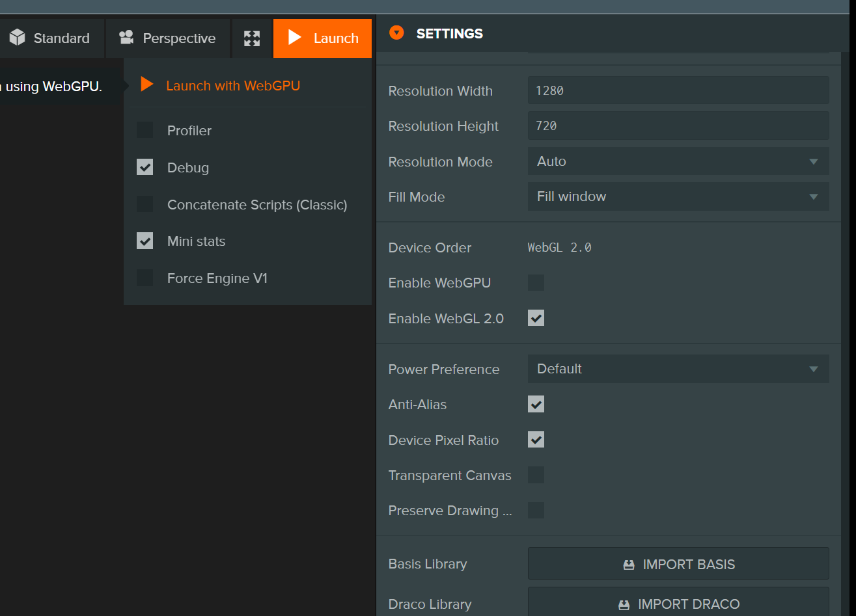856x616 pixels.
Task: Click the IMPORT DRACO button
Action: (678, 604)
